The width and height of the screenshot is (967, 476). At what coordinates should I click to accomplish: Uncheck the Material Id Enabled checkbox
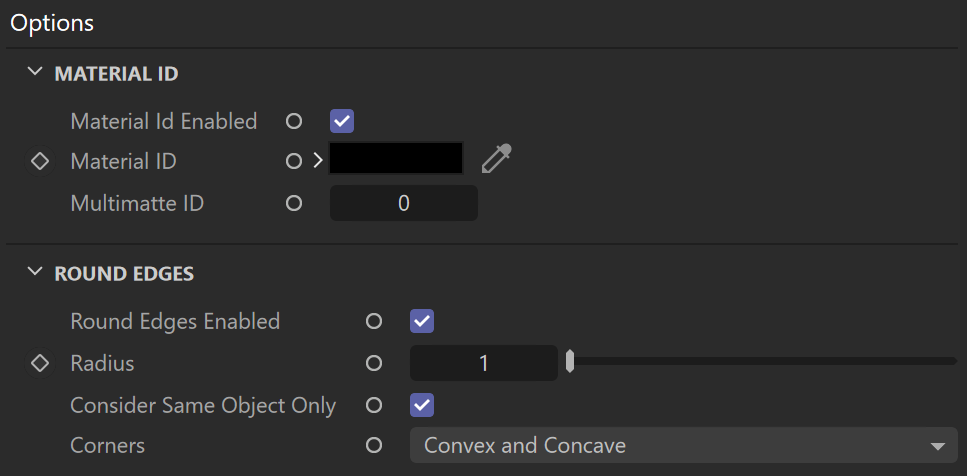click(342, 121)
